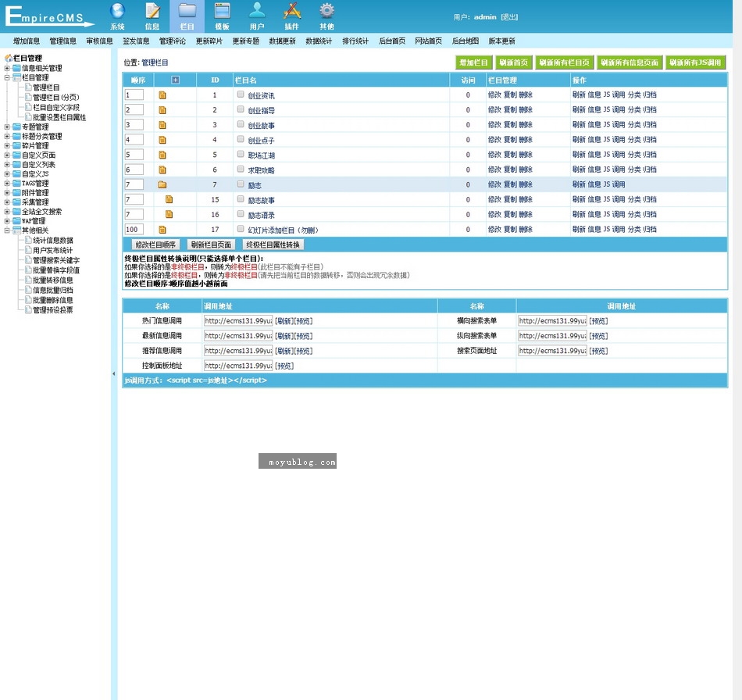
Task: Expand the 标题分类管理 tree node
Action: click(x=7, y=136)
